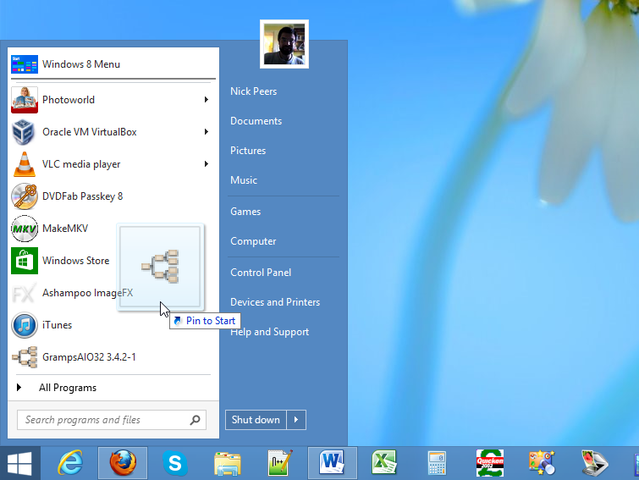Click the paint and magnifier taskbar icon
This screenshot has width=639, height=480.
click(x=542, y=463)
